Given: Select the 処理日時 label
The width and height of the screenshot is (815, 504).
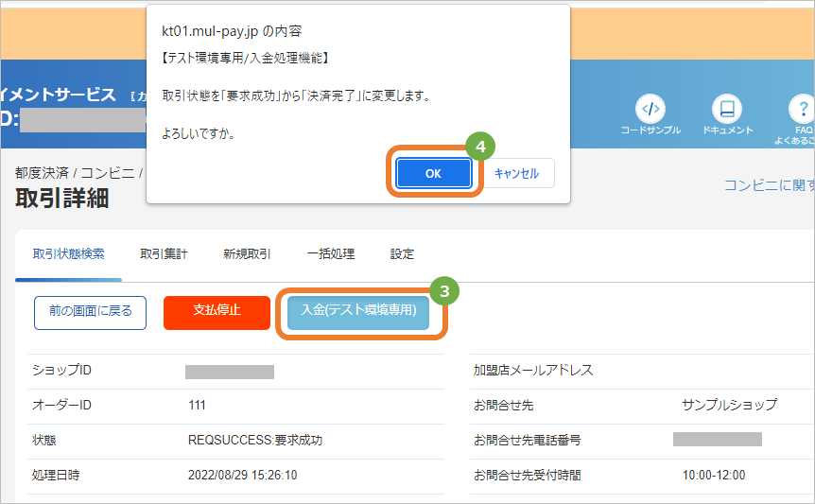Looking at the screenshot, I should coord(56,475).
